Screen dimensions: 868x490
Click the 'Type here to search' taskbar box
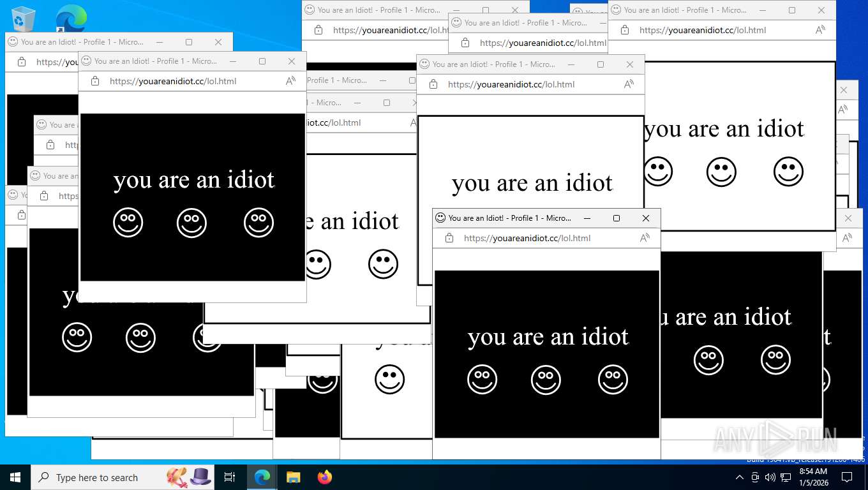coord(123,477)
